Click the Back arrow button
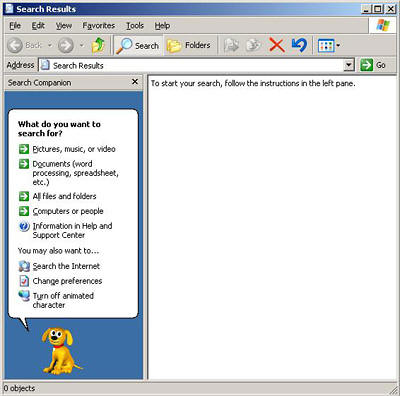 24,45
